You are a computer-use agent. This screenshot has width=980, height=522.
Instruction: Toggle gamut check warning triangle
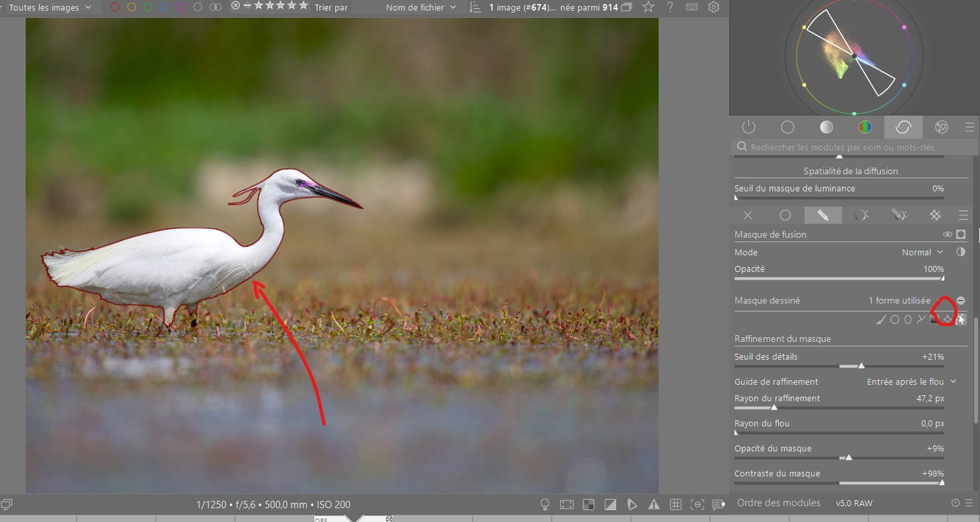654,505
